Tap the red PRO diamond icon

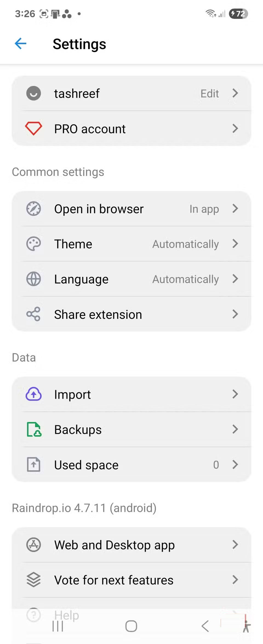[33, 128]
